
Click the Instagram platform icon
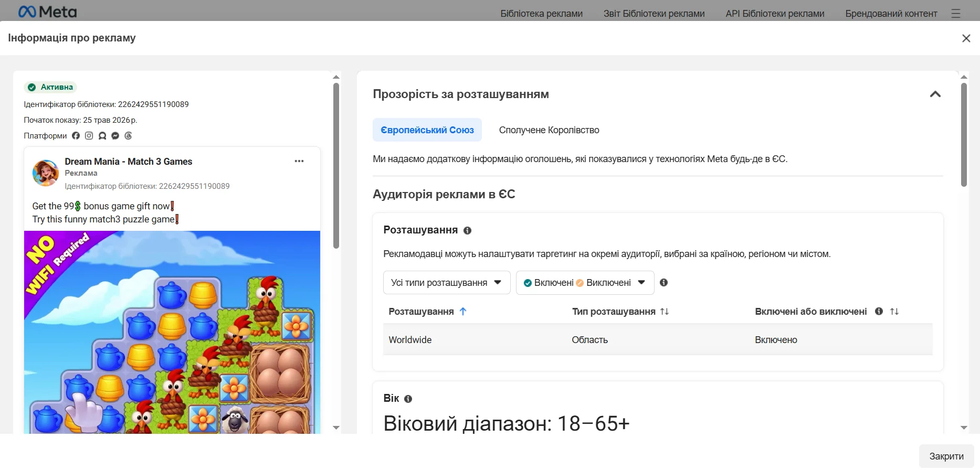pos(89,136)
